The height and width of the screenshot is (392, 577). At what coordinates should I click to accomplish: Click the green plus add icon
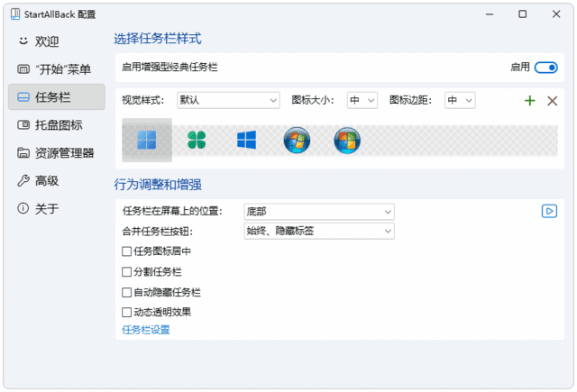coord(529,100)
